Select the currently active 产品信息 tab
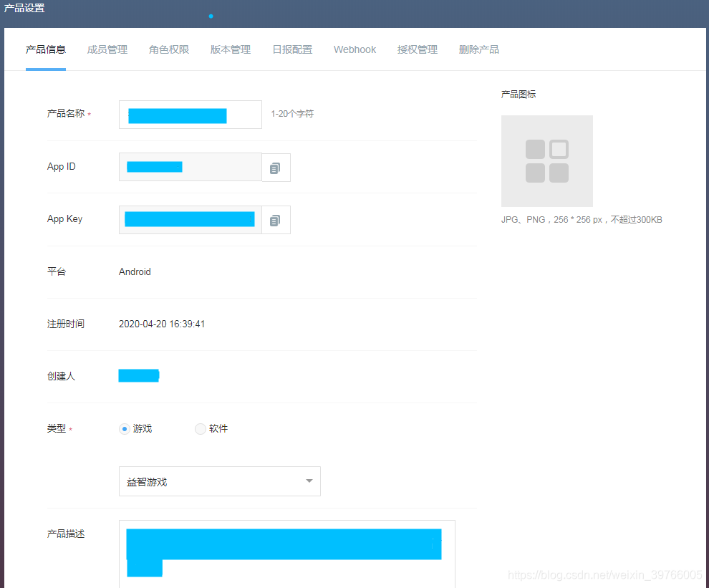 click(x=46, y=49)
